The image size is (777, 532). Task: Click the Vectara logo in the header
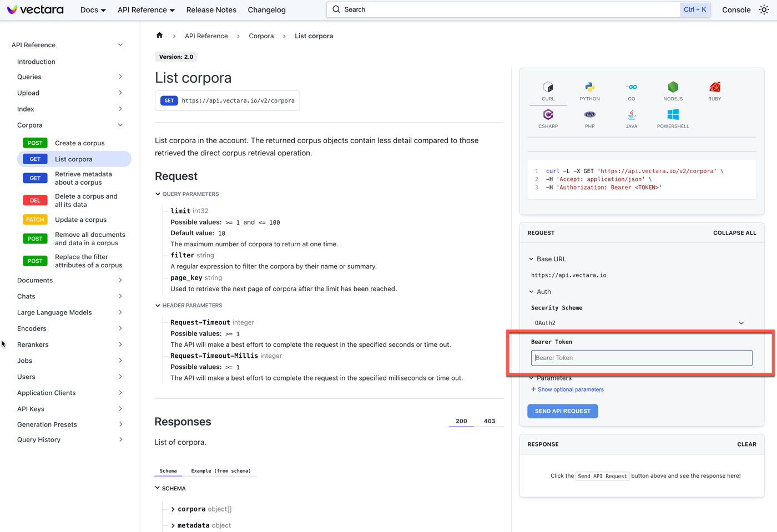click(x=35, y=9)
